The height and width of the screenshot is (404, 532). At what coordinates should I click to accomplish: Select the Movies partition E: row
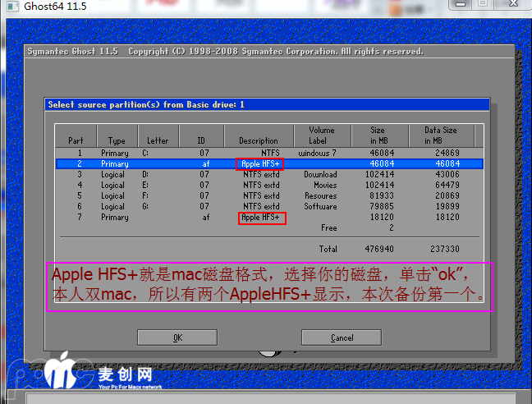coord(269,185)
